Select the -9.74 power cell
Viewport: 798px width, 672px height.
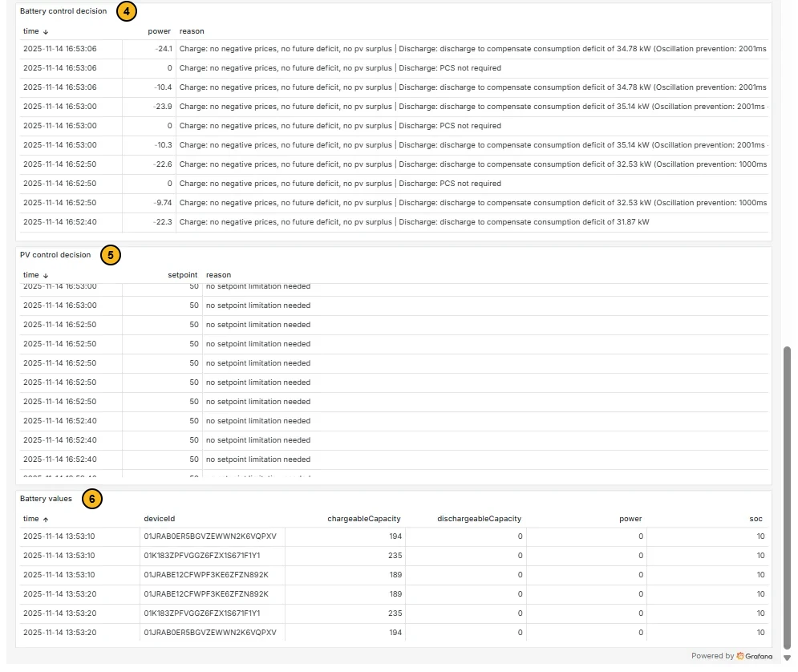tap(149, 202)
